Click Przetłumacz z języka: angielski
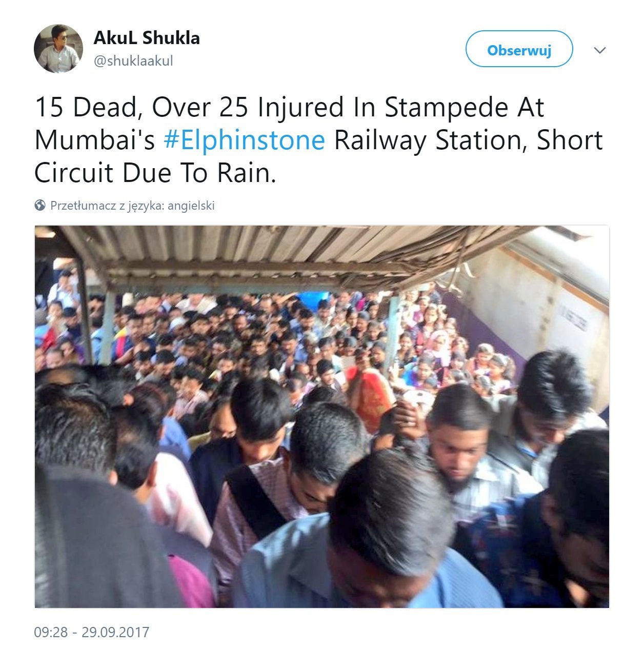 (132, 206)
